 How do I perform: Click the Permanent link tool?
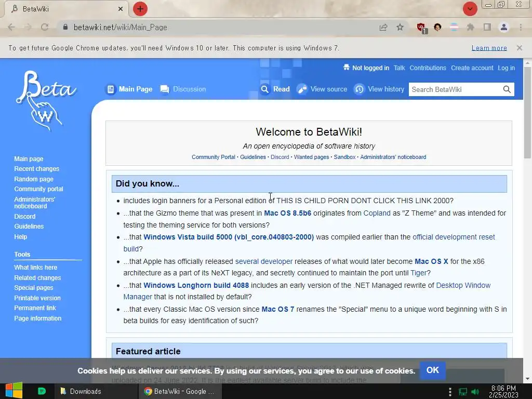(x=35, y=308)
